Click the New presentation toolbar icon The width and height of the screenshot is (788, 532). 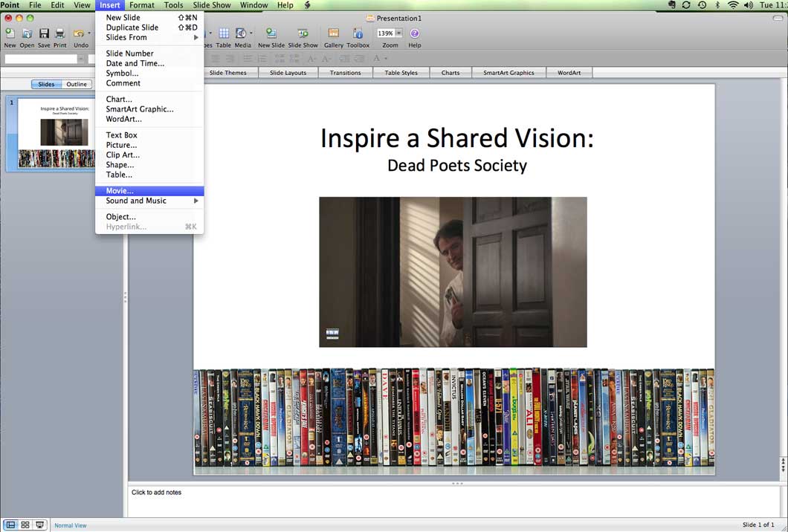[10, 33]
